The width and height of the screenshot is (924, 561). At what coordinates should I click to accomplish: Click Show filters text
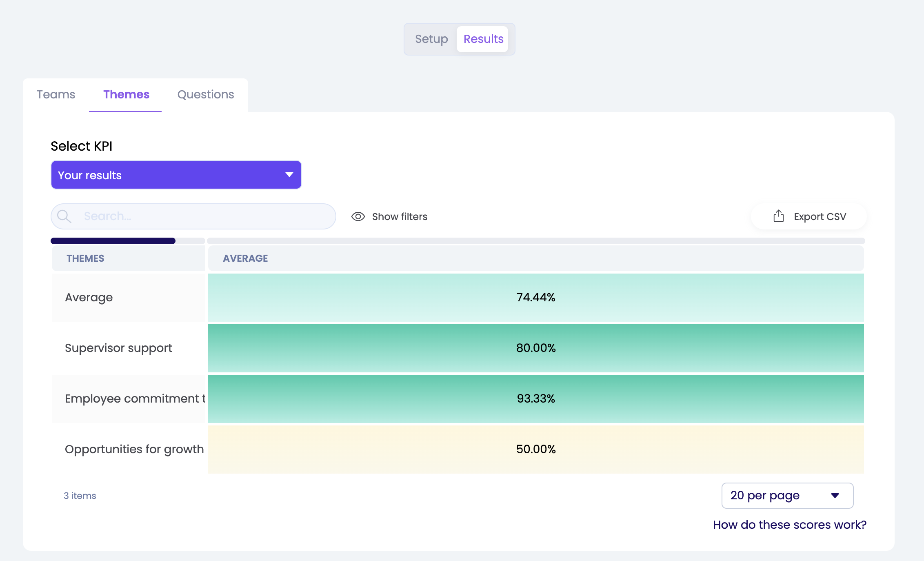tap(400, 216)
